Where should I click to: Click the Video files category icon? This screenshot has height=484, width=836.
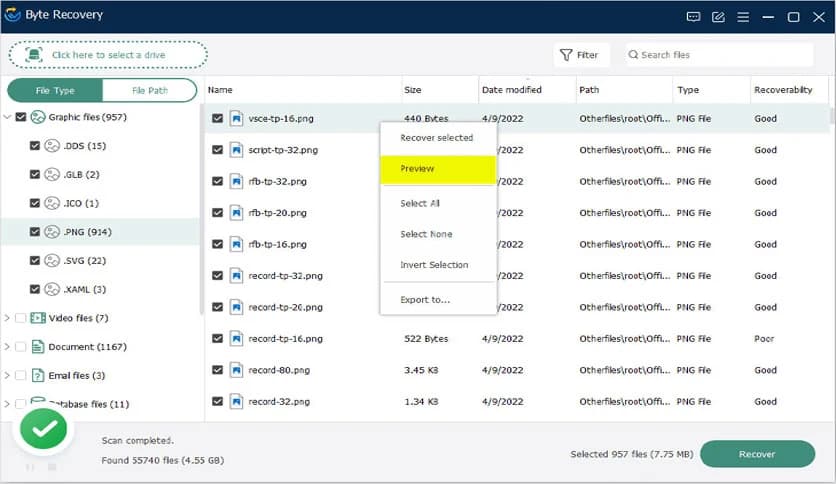point(38,318)
